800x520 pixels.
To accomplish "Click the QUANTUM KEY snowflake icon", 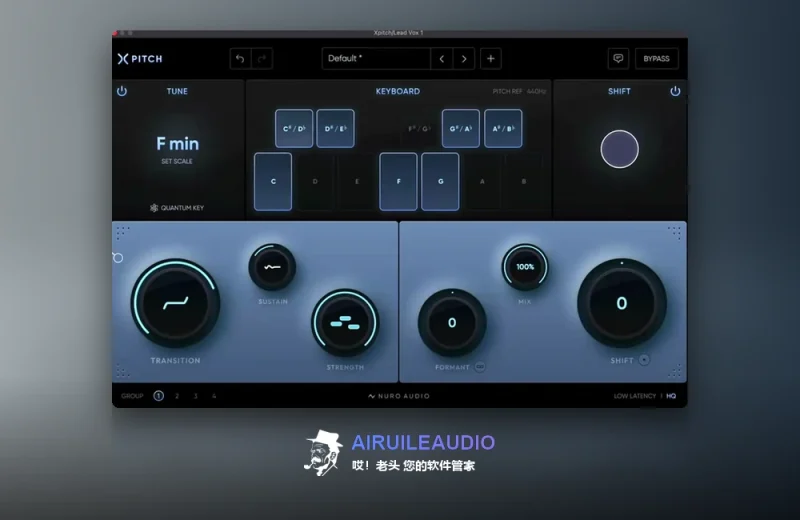I will (x=154, y=208).
